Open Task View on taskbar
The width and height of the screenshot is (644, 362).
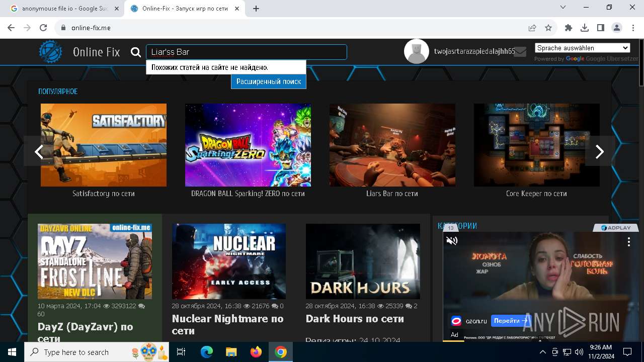181,352
